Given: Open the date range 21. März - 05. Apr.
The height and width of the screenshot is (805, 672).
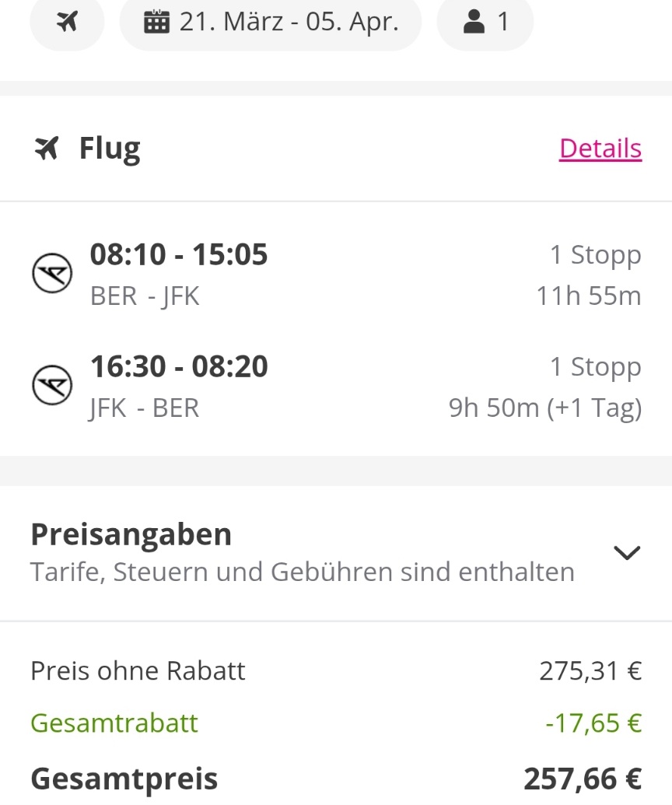Looking at the screenshot, I should (271, 22).
